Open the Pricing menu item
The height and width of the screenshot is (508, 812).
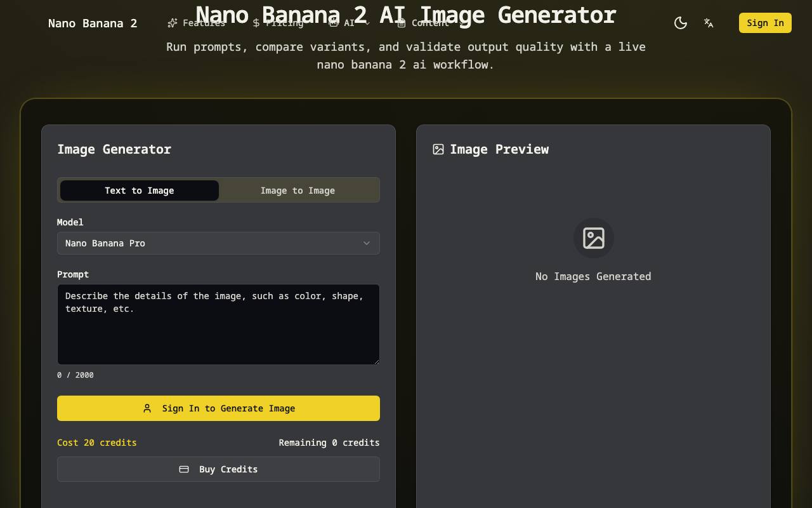(x=278, y=23)
